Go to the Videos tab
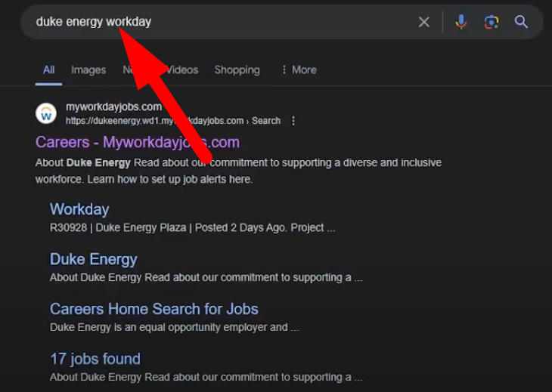The image size is (552, 392). pos(185,69)
